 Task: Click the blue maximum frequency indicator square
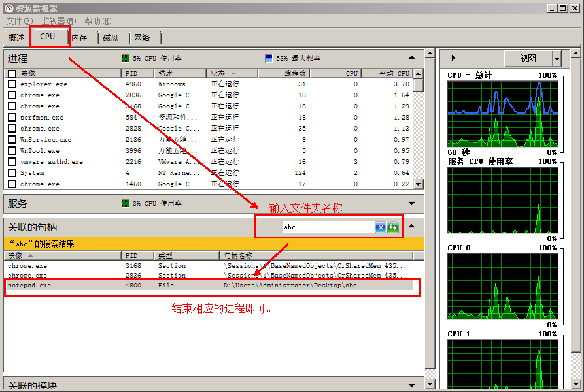click(x=269, y=58)
